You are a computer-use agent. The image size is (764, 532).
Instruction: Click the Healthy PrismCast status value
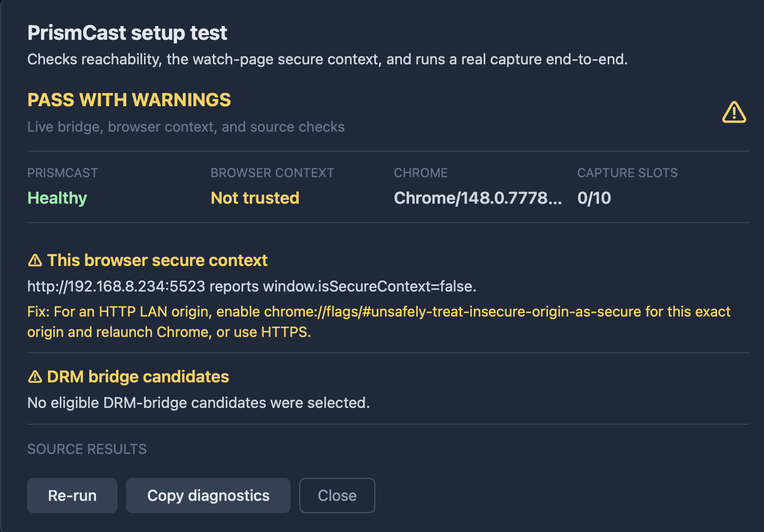pyautogui.click(x=57, y=198)
